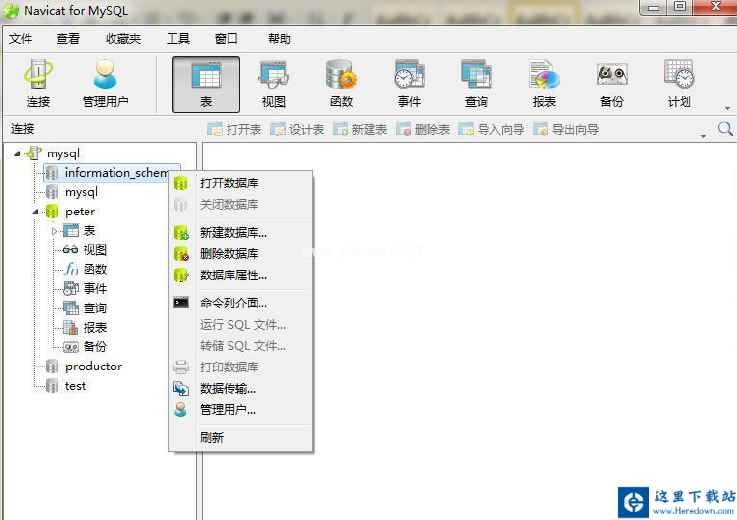This screenshot has height=520, width=737.
Task: Launch 导出向导 (Export Wizard)
Action: 566,129
